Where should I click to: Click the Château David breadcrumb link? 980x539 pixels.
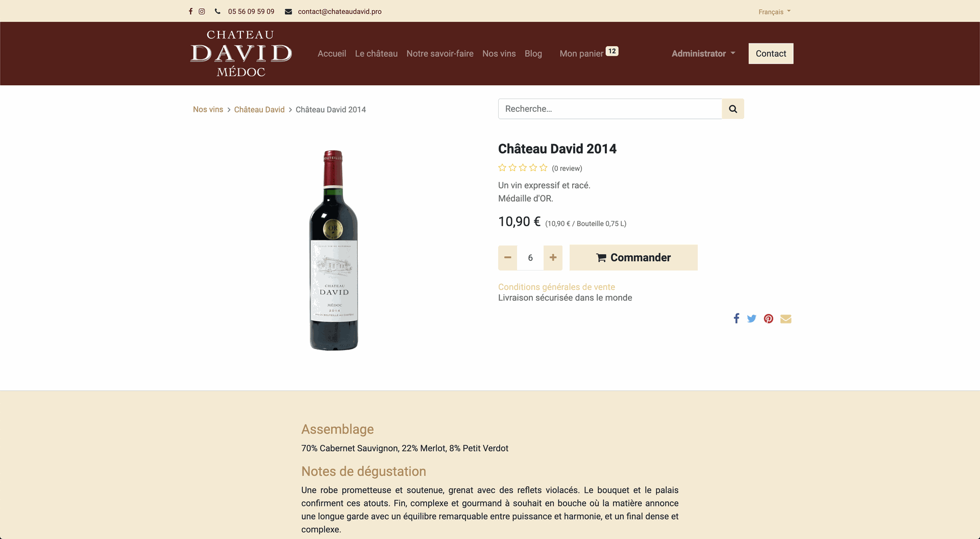(259, 110)
